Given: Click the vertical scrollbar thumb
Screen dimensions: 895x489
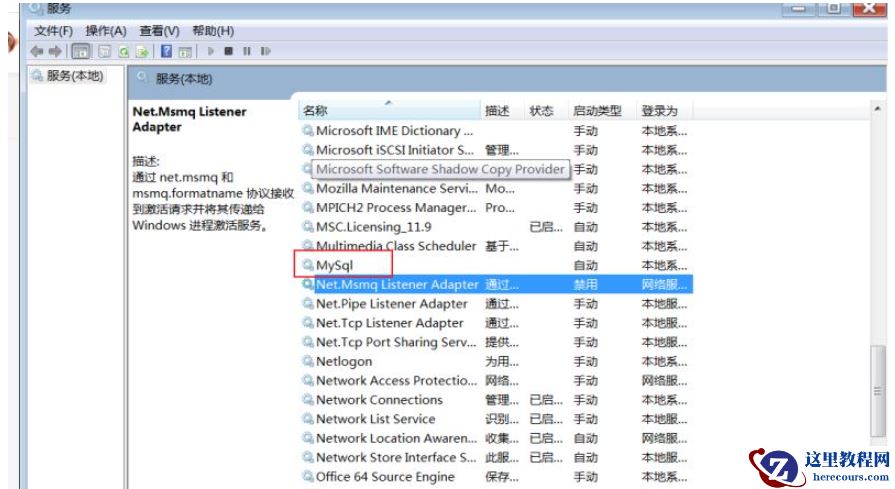Looking at the screenshot, I should [x=877, y=391].
